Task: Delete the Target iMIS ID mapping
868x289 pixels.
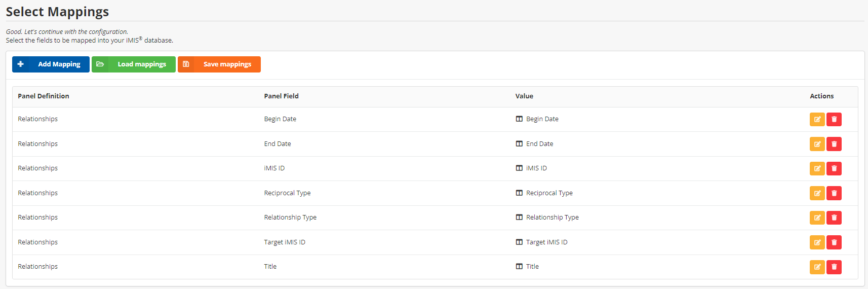Action: pyautogui.click(x=834, y=242)
